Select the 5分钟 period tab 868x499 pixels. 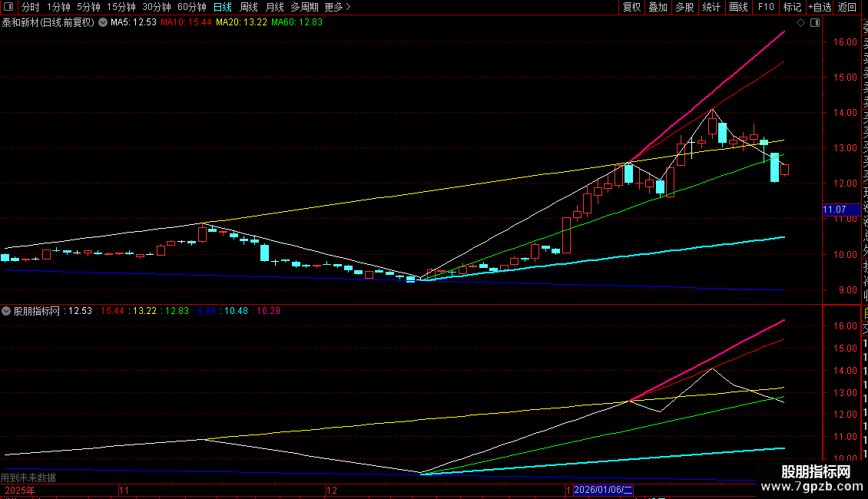(88, 7)
